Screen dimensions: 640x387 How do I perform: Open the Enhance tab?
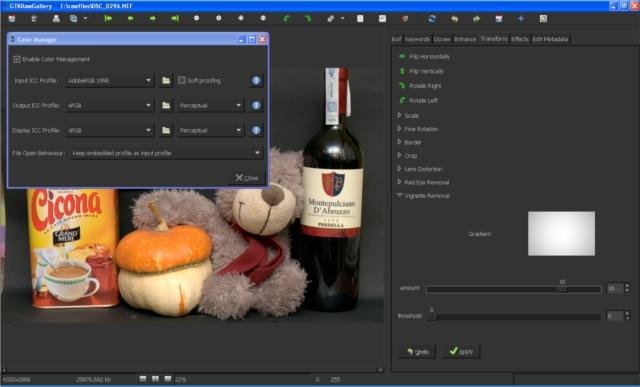[x=465, y=39]
